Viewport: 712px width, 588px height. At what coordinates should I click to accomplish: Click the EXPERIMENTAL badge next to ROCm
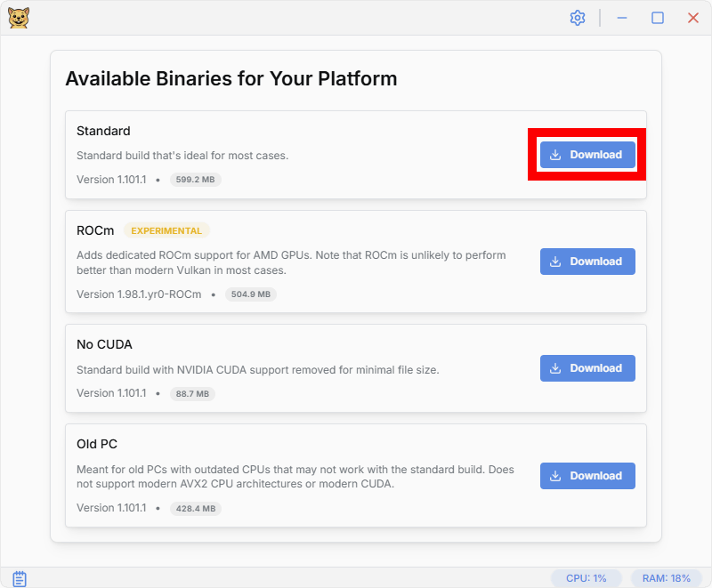[166, 230]
